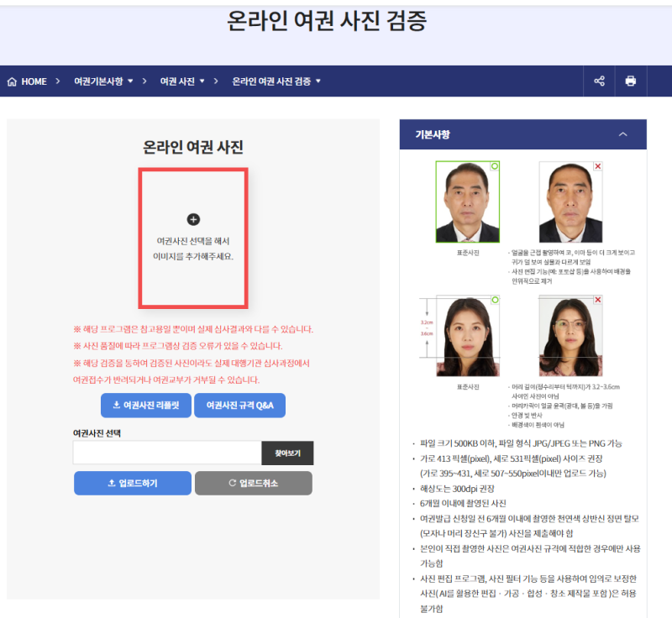This screenshot has height=618, width=672.
Task: Select the male standard photo with green border
Action: [468, 202]
